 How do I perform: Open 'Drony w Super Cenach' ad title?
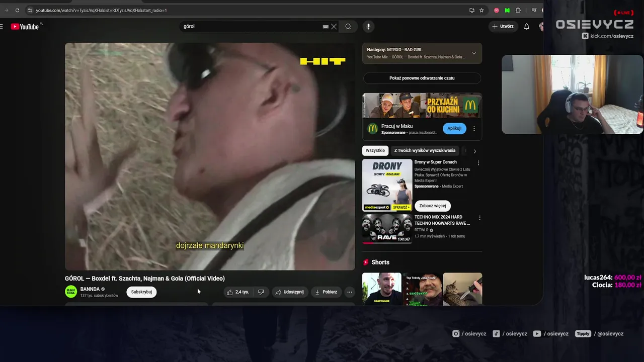(436, 162)
